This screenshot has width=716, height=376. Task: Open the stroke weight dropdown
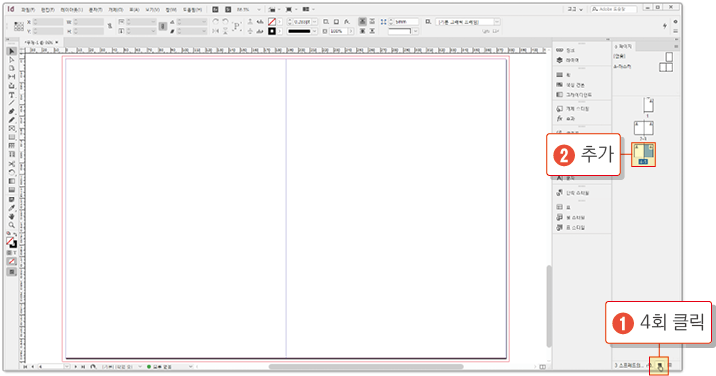coord(315,22)
